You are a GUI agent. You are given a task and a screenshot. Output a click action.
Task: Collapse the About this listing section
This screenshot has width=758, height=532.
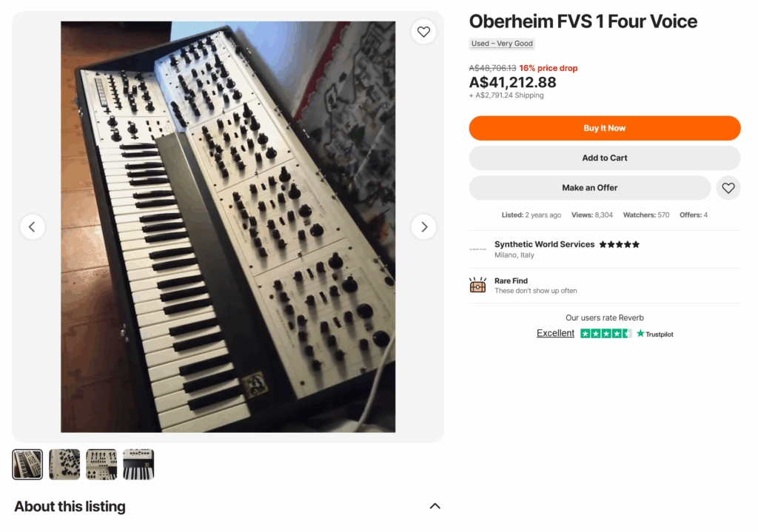tap(435, 506)
